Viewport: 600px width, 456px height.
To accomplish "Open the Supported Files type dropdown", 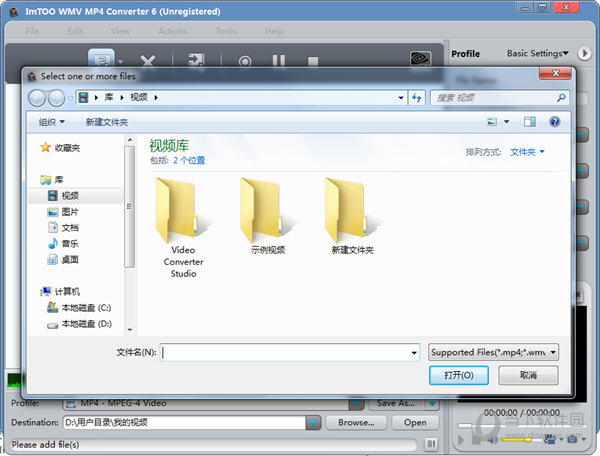I will 493,352.
